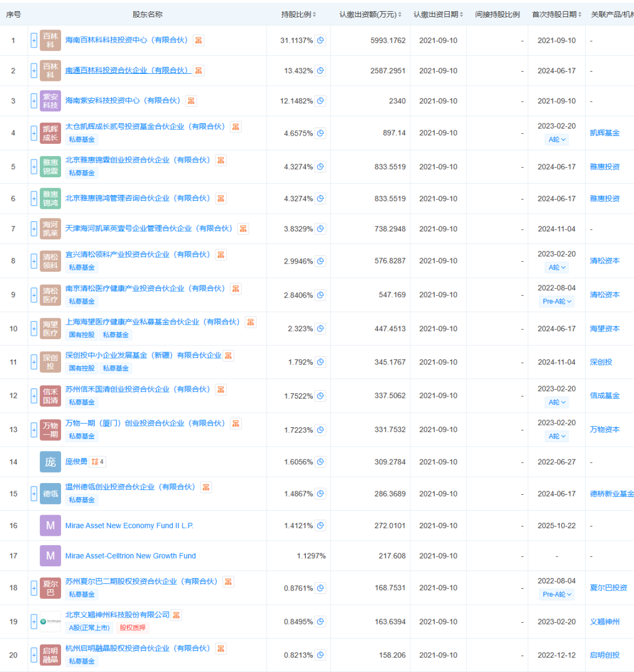Open shareholder link 庞俊勇
The height and width of the screenshot is (672, 634).
[x=76, y=461]
